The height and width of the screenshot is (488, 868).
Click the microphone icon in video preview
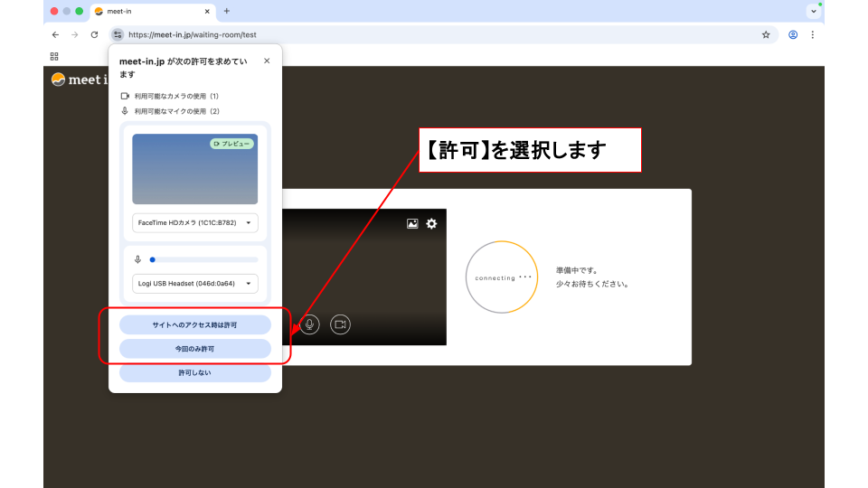[x=310, y=324]
